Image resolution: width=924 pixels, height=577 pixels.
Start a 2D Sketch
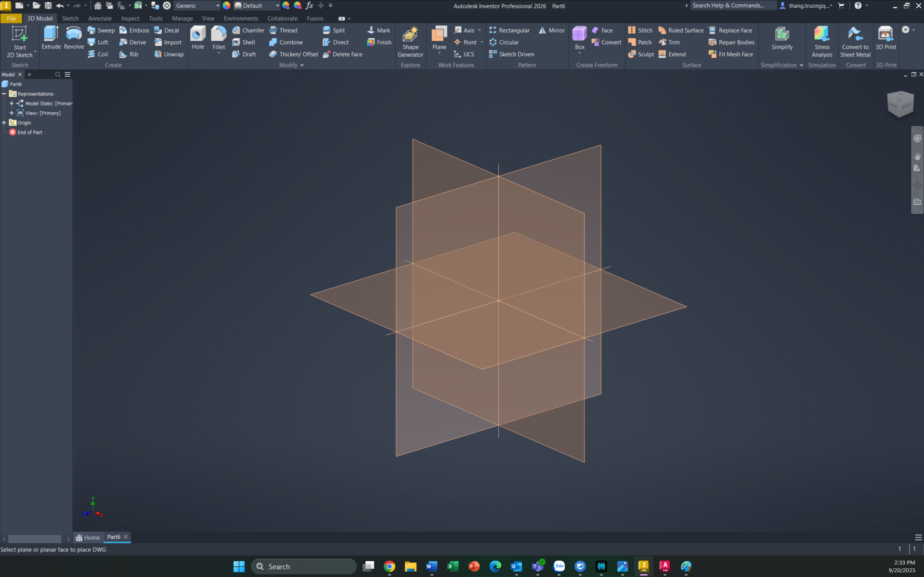[x=20, y=42]
